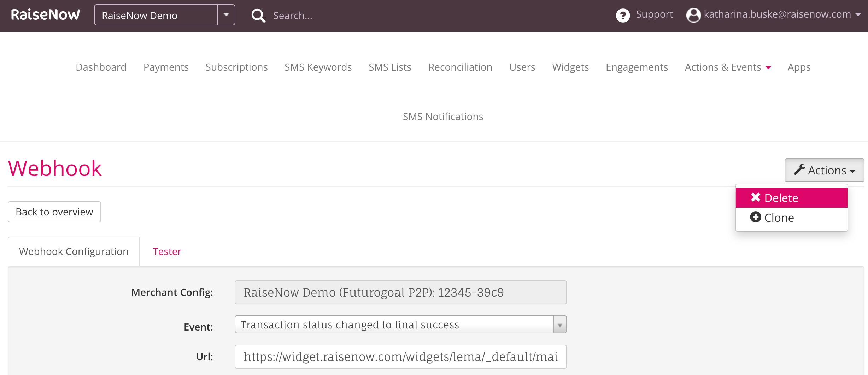Viewport: 868px width, 375px height.
Task: Select Transaction status changed to final success field
Action: click(400, 325)
